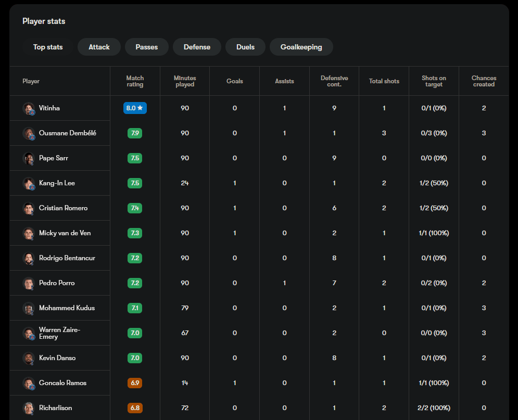Sort table by Minutes played header
This screenshot has height=420, width=518.
point(185,81)
